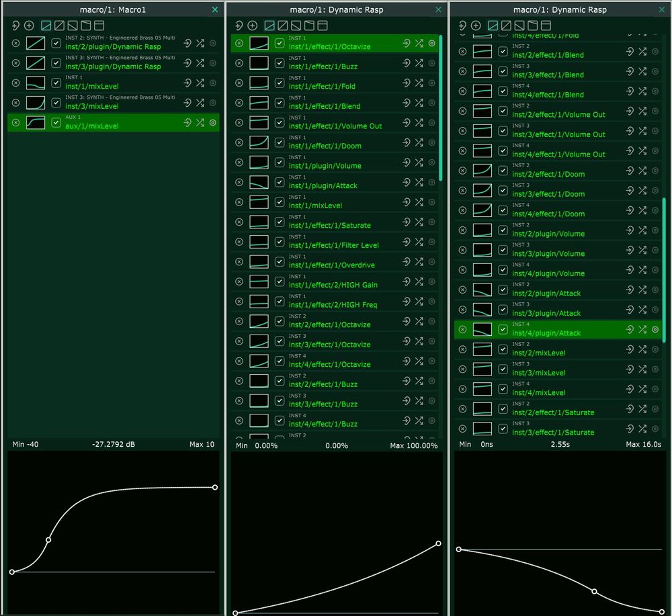Click the curve thumbnail of inst/1/effect/1/Doom

point(259,142)
